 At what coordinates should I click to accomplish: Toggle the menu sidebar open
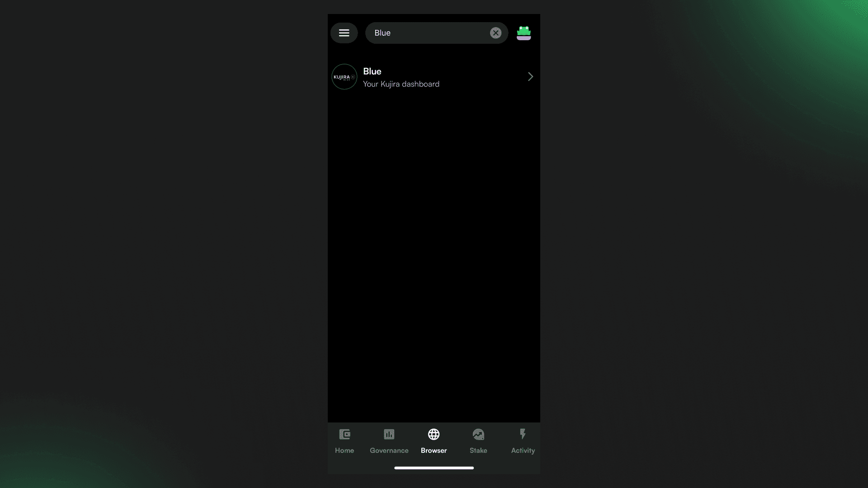click(x=344, y=33)
